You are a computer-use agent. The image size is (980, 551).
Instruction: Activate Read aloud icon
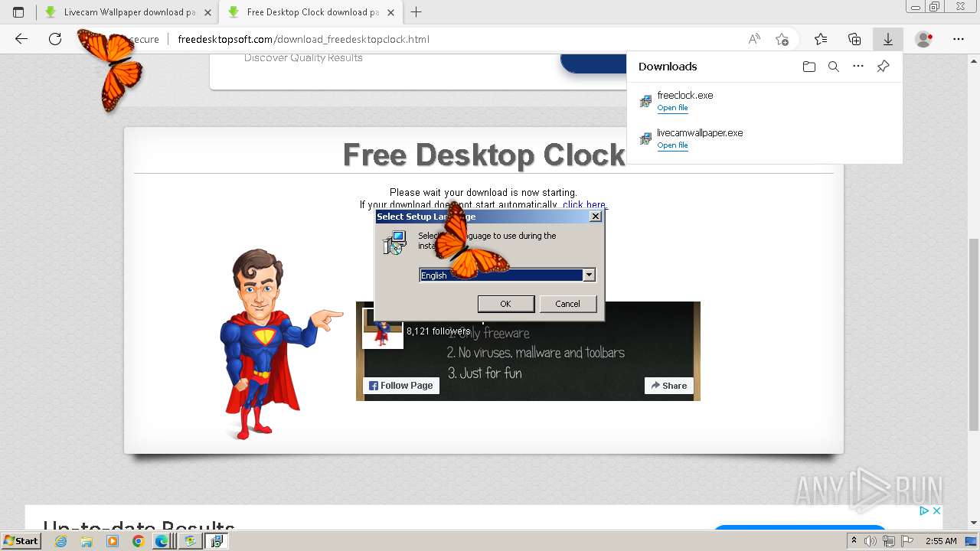(x=754, y=39)
